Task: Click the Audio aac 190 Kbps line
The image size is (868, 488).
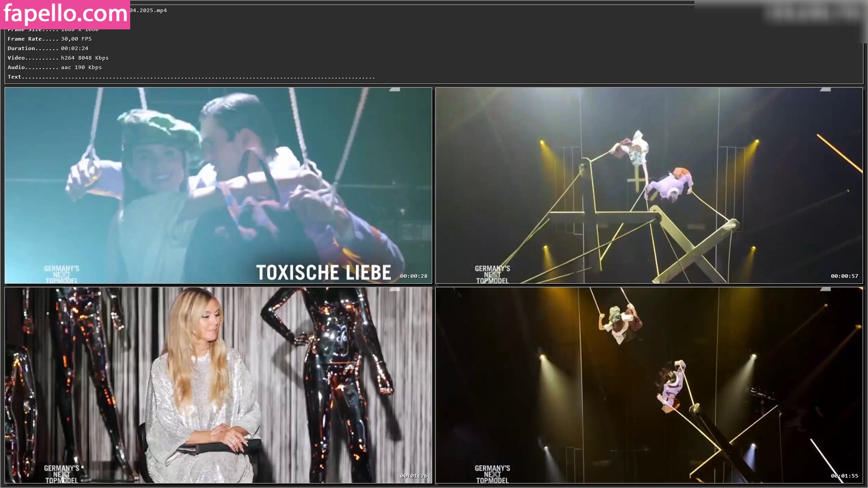Action: click(x=55, y=67)
